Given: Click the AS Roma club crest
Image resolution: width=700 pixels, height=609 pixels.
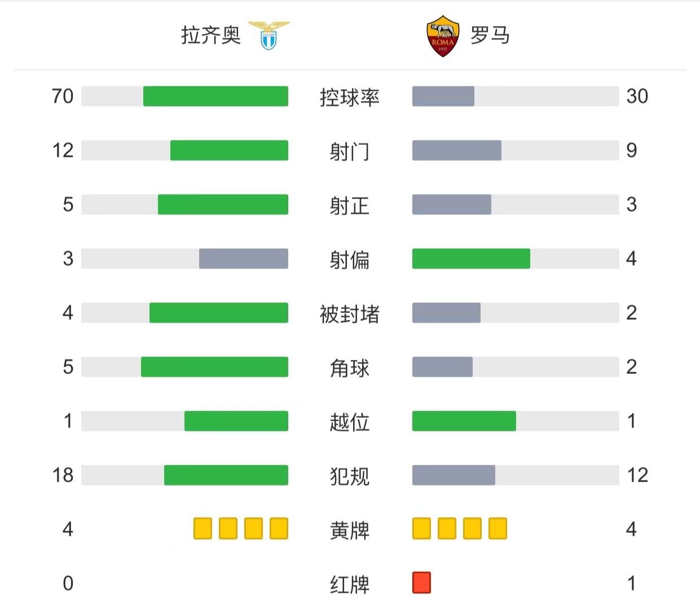Looking at the screenshot, I should [443, 36].
